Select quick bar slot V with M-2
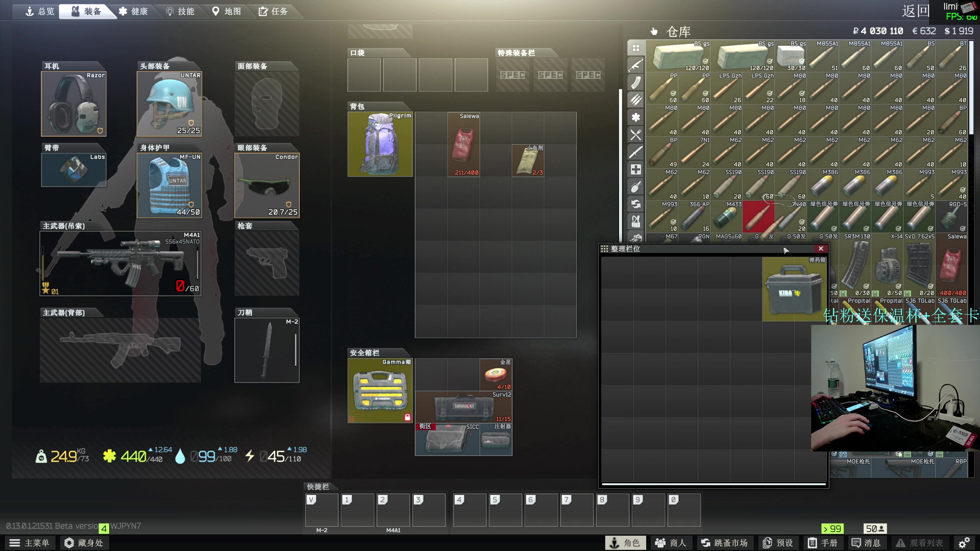Screen dimensions: 980x551 322,510
